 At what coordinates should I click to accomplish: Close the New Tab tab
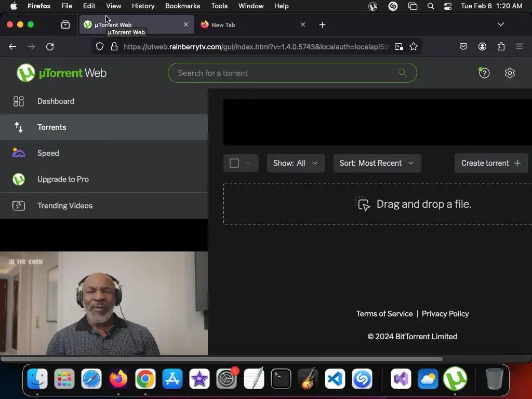point(303,25)
